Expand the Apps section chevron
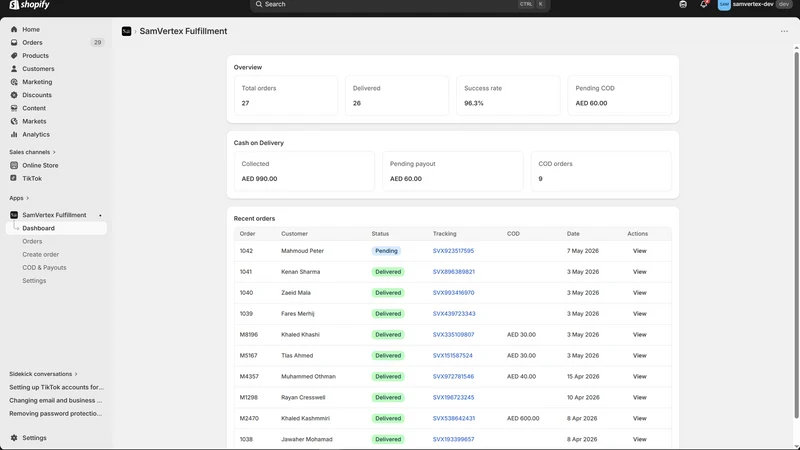The image size is (800, 450). point(28,198)
